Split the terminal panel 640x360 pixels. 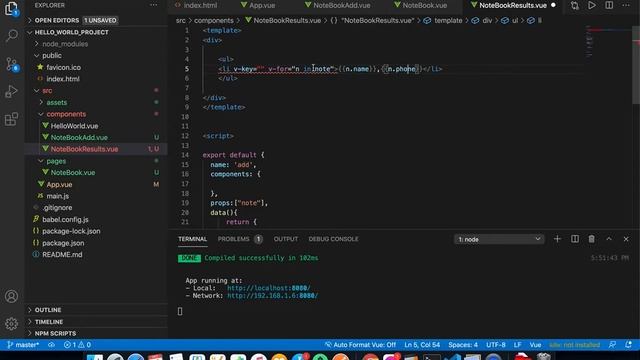(x=575, y=239)
